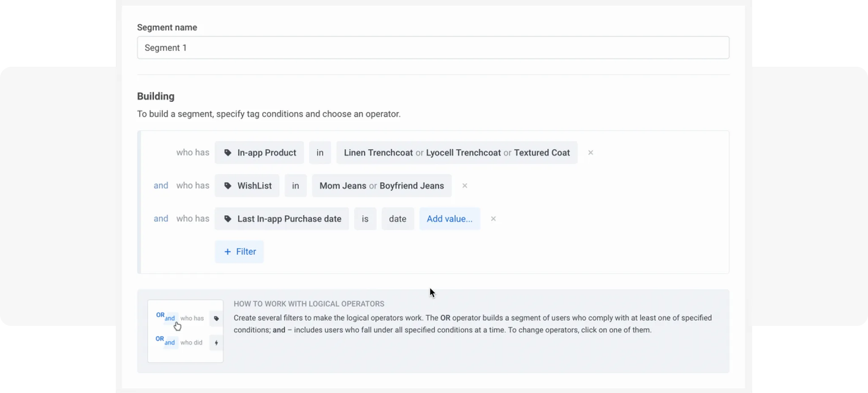868x393 pixels.
Task: Select the In-app Product tag chip
Action: pyautogui.click(x=266, y=153)
